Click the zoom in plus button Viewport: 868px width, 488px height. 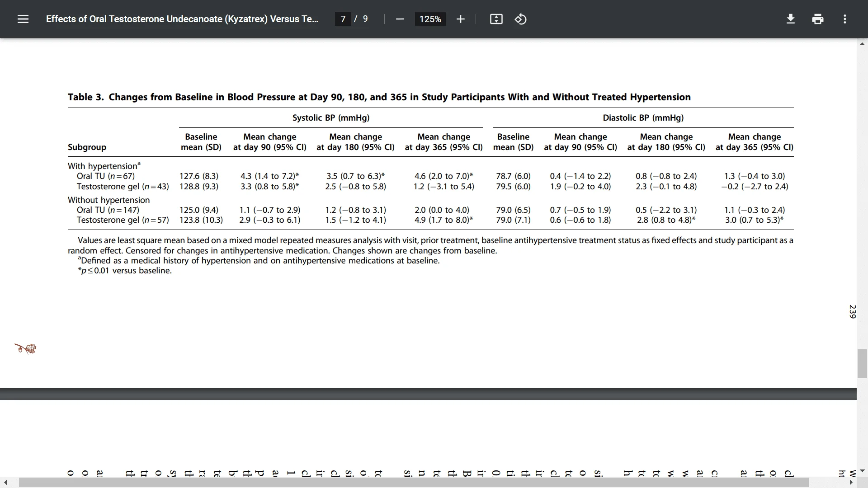[460, 19]
